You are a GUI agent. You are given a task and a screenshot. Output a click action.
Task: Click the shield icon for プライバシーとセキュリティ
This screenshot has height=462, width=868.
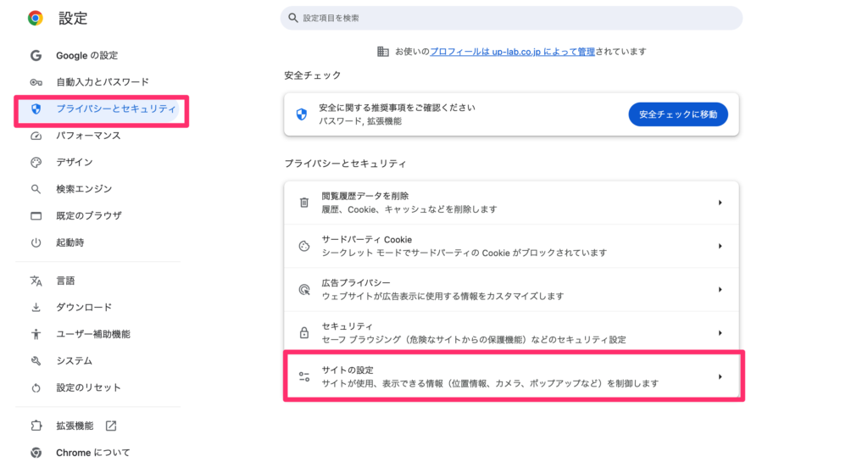(x=36, y=109)
